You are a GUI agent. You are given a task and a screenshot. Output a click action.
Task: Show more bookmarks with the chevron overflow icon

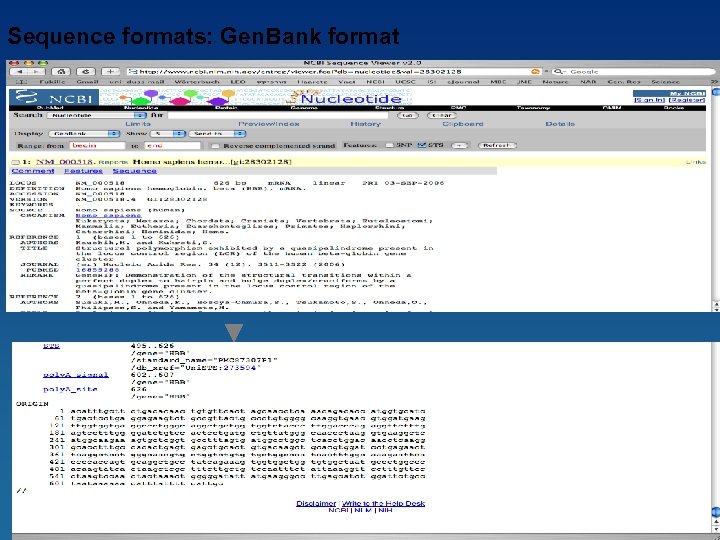click(x=714, y=82)
